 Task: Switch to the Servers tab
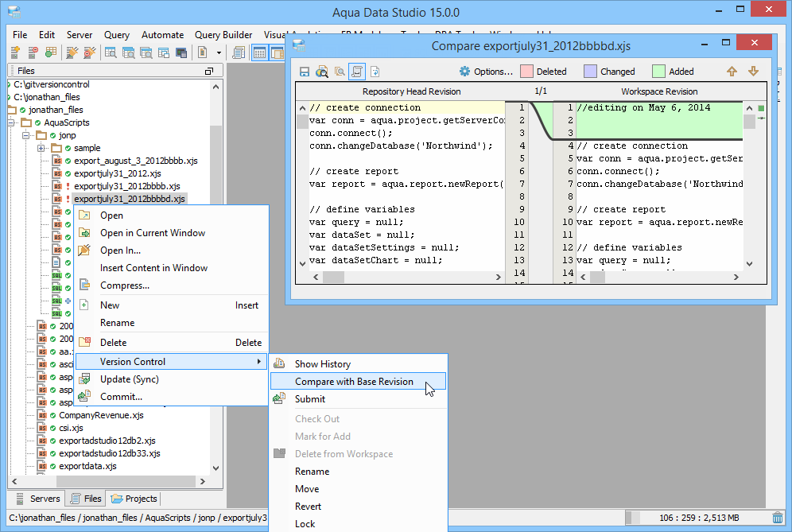[38, 499]
